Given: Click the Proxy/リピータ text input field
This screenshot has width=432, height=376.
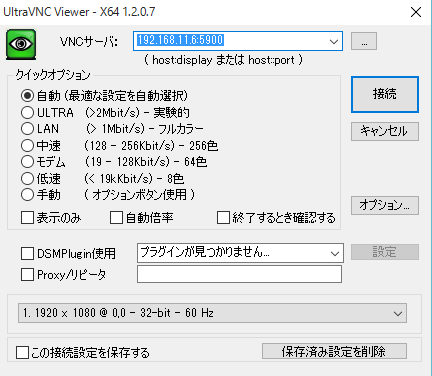Looking at the screenshot, I should tap(239, 274).
